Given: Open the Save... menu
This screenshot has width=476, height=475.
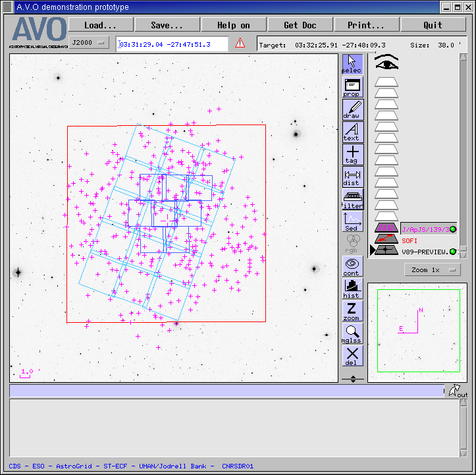Looking at the screenshot, I should [167, 25].
